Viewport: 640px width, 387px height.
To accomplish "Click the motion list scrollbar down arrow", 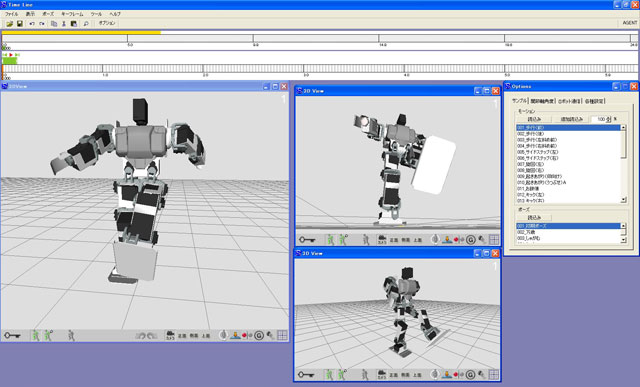I will (623, 200).
